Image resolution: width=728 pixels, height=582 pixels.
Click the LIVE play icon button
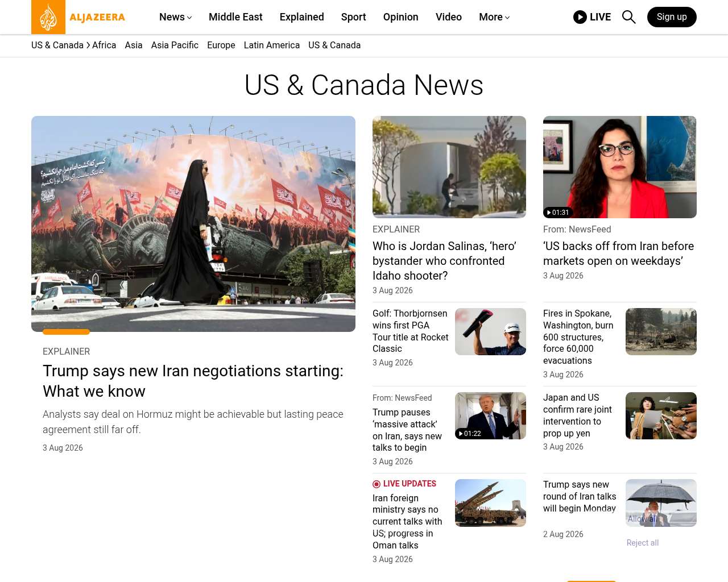tap(592, 17)
